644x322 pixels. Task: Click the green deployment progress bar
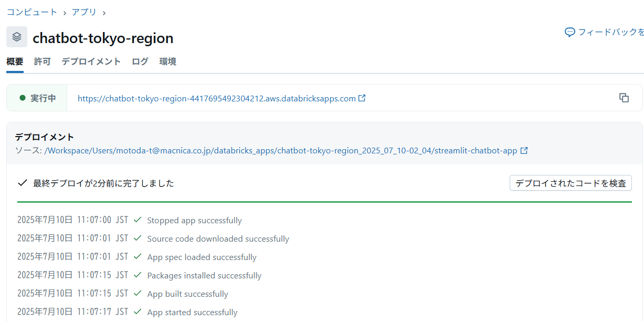tap(324, 202)
